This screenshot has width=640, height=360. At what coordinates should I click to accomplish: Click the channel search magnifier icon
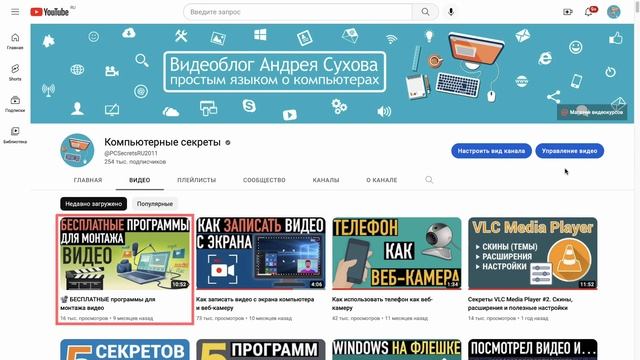coord(429,180)
